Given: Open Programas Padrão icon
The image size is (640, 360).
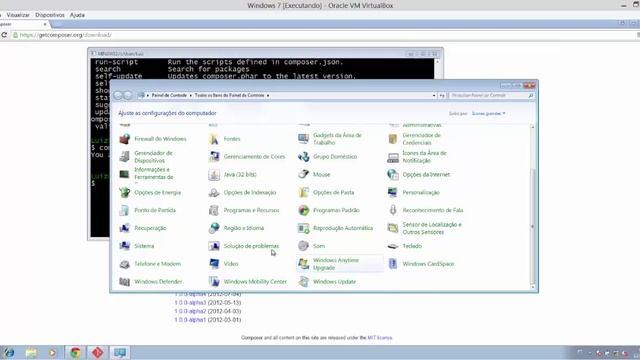Looking at the screenshot, I should pyautogui.click(x=303, y=210).
